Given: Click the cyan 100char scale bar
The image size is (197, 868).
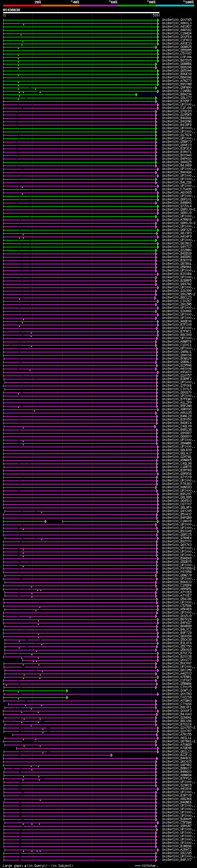Looking at the screenshot, I should click(x=137, y=866).
